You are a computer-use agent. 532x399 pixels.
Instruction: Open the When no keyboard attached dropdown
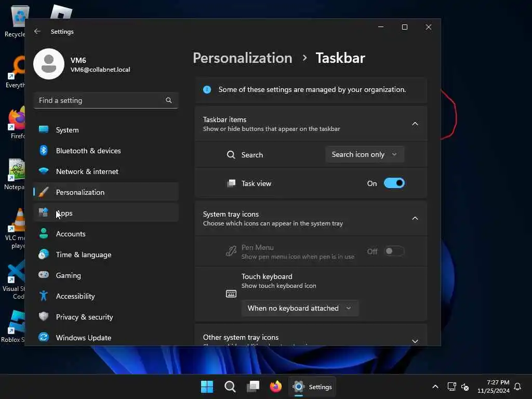point(300,308)
